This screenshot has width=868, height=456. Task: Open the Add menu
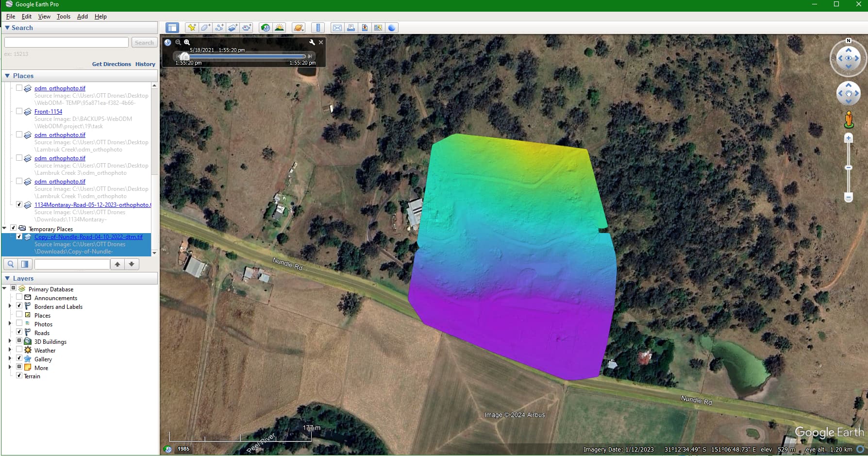click(82, 17)
